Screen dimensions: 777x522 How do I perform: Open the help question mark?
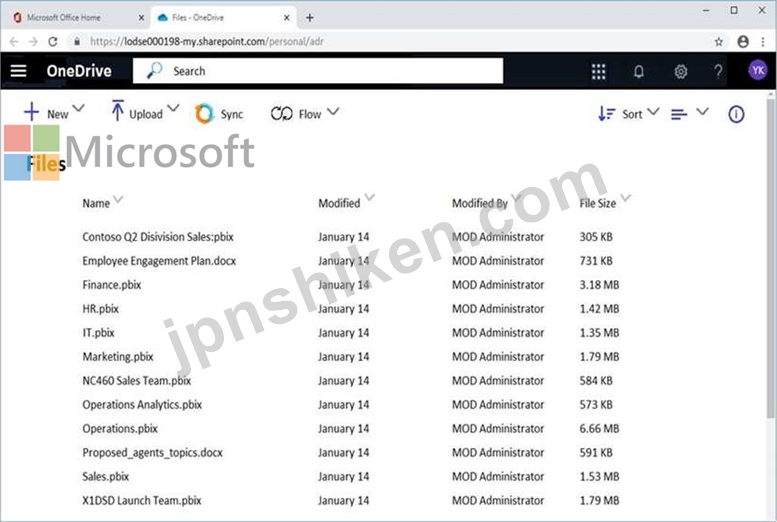718,71
